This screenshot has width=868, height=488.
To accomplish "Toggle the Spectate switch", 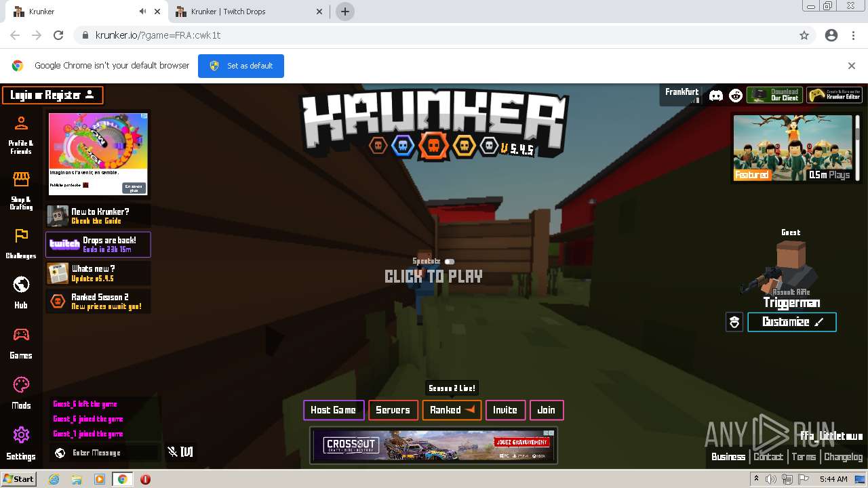I will click(x=450, y=262).
